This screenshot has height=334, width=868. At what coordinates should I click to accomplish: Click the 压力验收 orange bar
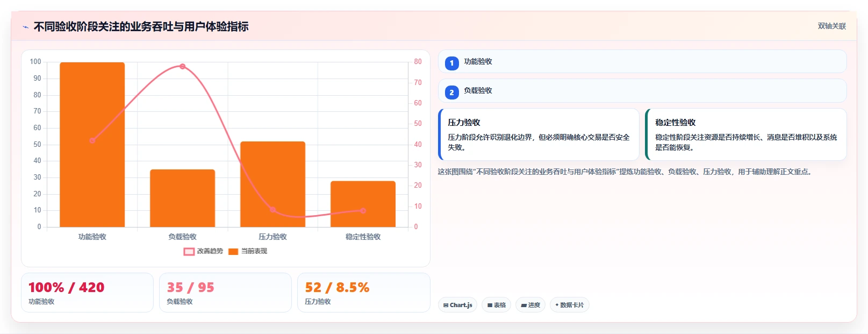272,184
